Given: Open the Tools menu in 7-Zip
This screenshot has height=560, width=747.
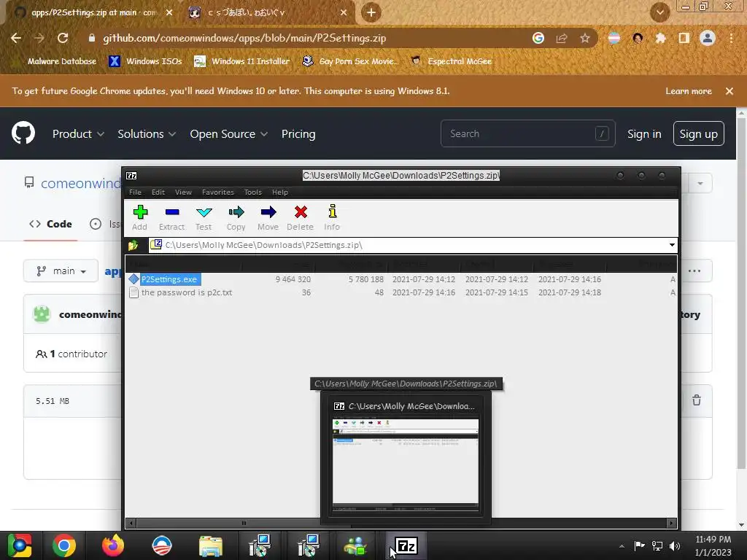Looking at the screenshot, I should pyautogui.click(x=253, y=192).
